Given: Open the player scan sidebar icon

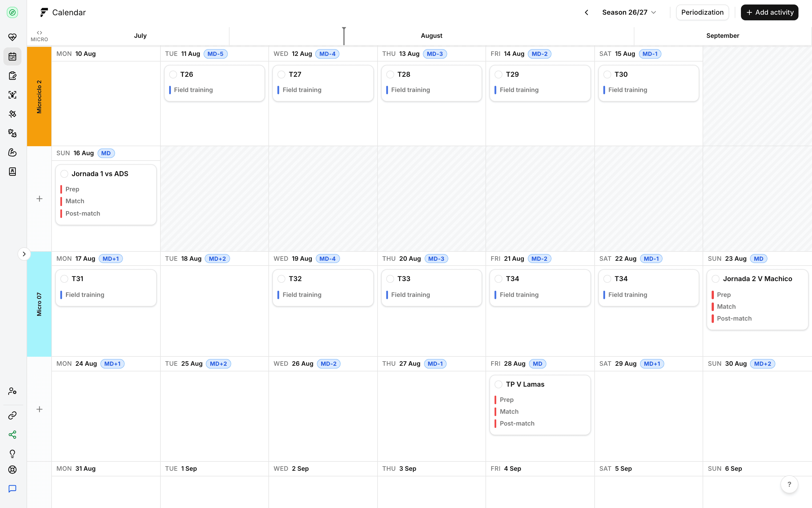Looking at the screenshot, I should [12, 95].
